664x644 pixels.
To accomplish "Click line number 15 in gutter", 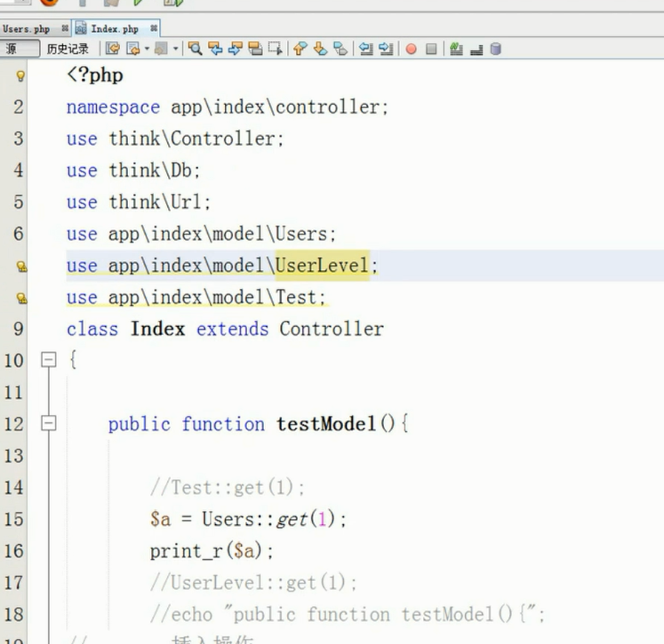I will coord(13,519).
